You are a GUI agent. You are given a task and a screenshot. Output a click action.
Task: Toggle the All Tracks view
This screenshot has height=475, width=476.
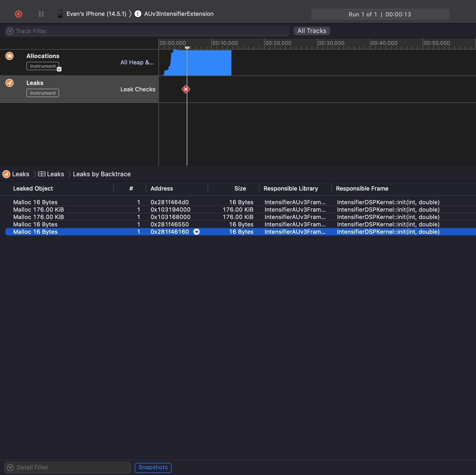point(312,31)
